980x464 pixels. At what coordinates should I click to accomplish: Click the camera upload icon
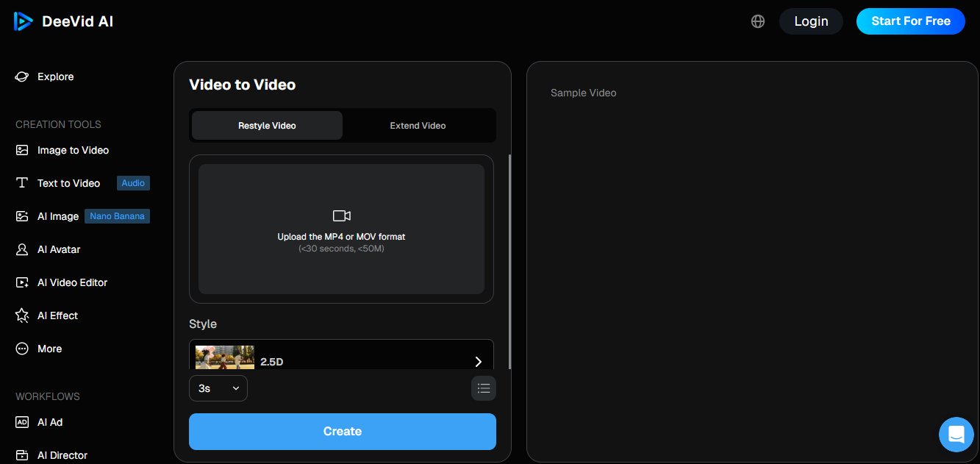pos(341,215)
